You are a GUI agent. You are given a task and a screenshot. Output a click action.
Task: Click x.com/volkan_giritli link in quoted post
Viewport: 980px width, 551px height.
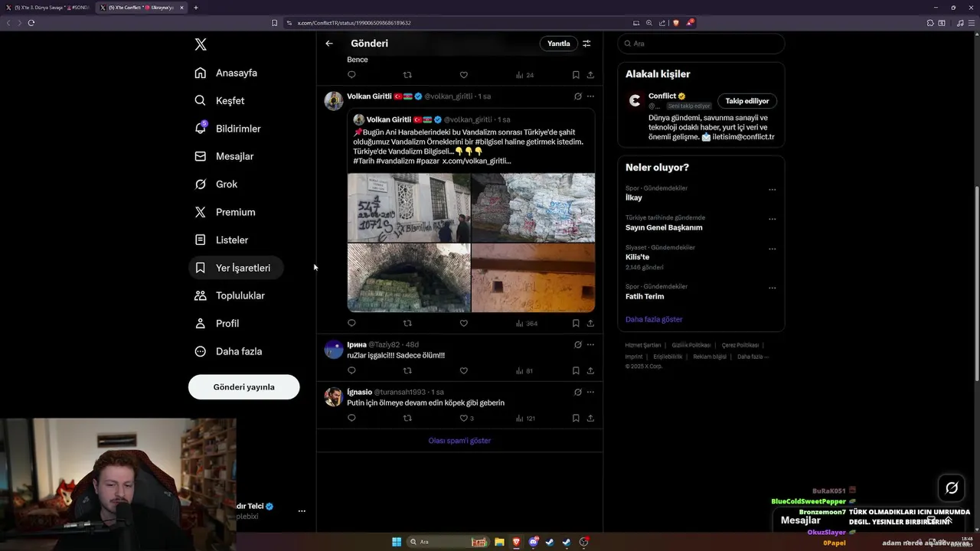(476, 161)
